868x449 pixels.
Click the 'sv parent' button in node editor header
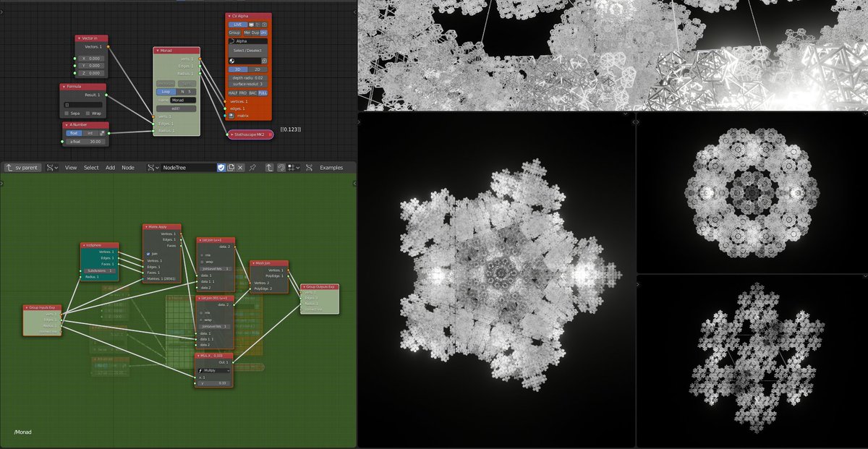(23, 167)
